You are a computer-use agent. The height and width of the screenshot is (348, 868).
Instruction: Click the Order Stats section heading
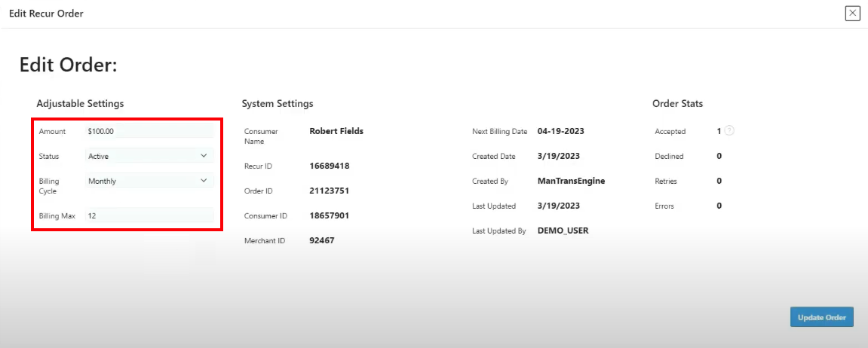[x=677, y=104]
